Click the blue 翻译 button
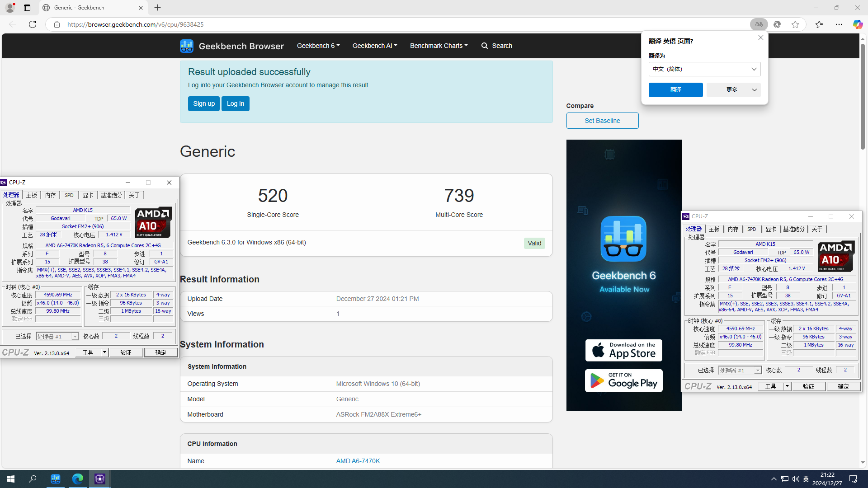The width and height of the screenshot is (868, 488). pos(676,90)
